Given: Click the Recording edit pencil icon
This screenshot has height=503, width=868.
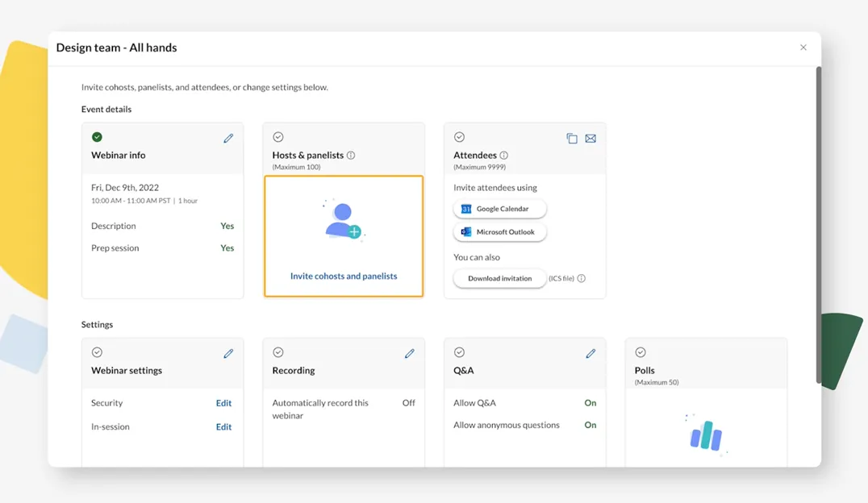Looking at the screenshot, I should (x=410, y=354).
